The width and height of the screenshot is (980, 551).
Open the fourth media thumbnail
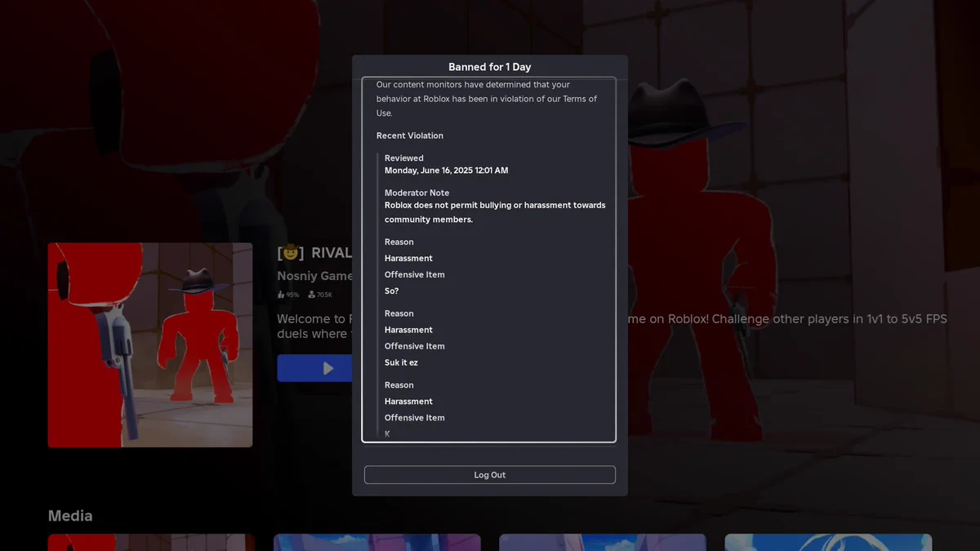point(828,542)
